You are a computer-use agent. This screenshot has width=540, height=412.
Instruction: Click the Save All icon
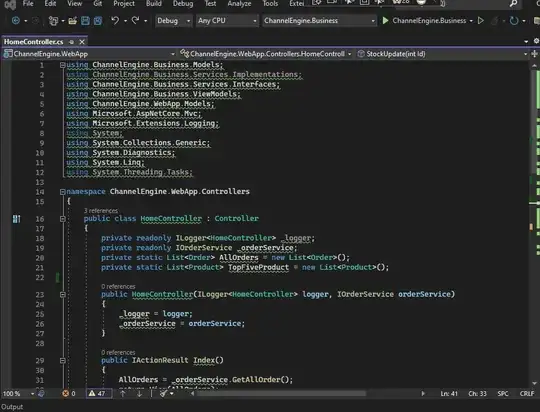coord(98,21)
